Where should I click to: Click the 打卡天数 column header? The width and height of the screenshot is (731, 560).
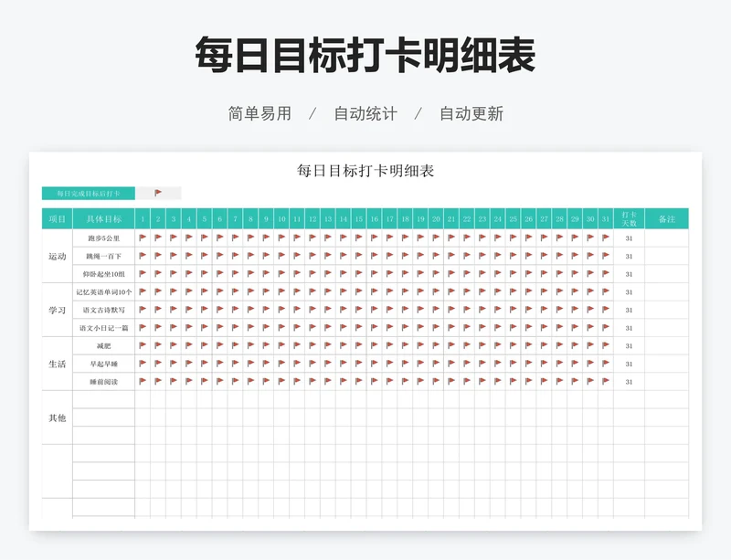pyautogui.click(x=629, y=219)
